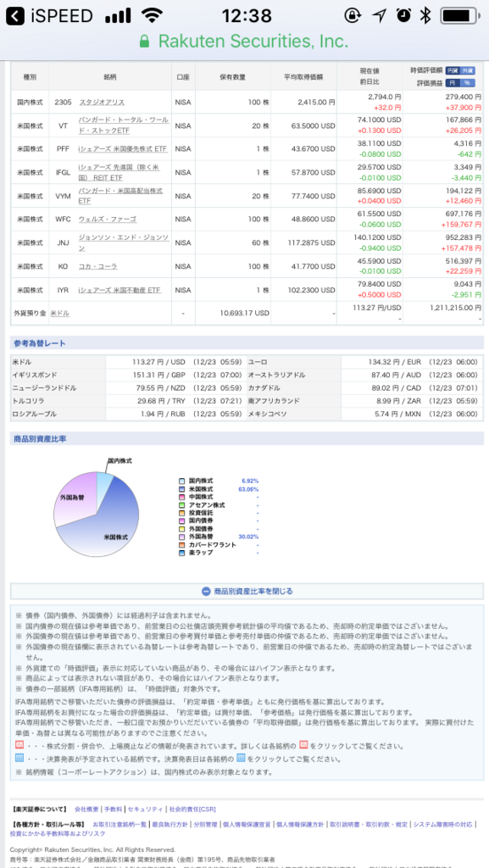This screenshot has height=868, width=489.
Task: Open the 手数料 footer link
Action: (x=114, y=809)
